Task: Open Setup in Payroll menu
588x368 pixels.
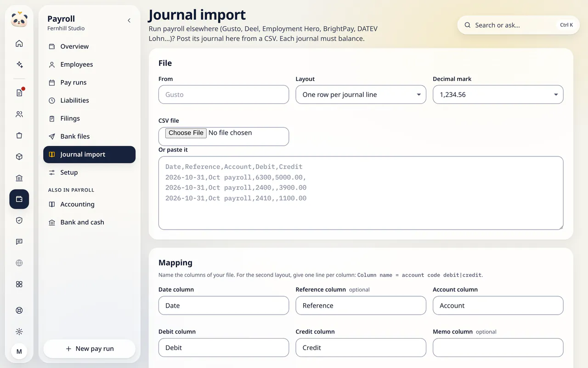Action: tap(90, 172)
